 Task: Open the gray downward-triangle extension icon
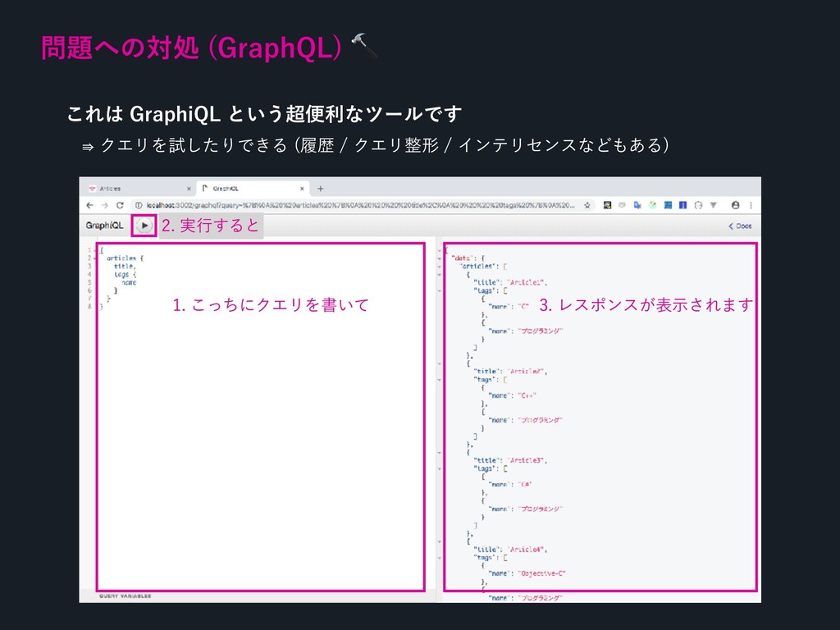tap(713, 205)
